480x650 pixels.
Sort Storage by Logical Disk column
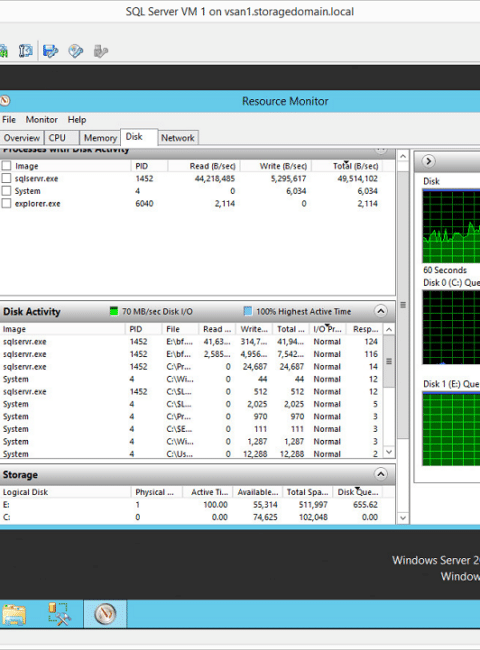(65, 492)
